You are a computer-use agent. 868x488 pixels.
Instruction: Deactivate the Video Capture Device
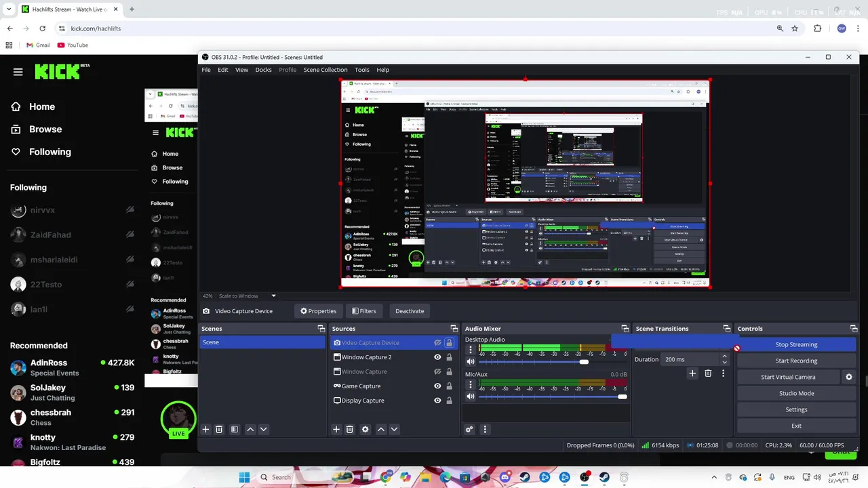pos(410,311)
